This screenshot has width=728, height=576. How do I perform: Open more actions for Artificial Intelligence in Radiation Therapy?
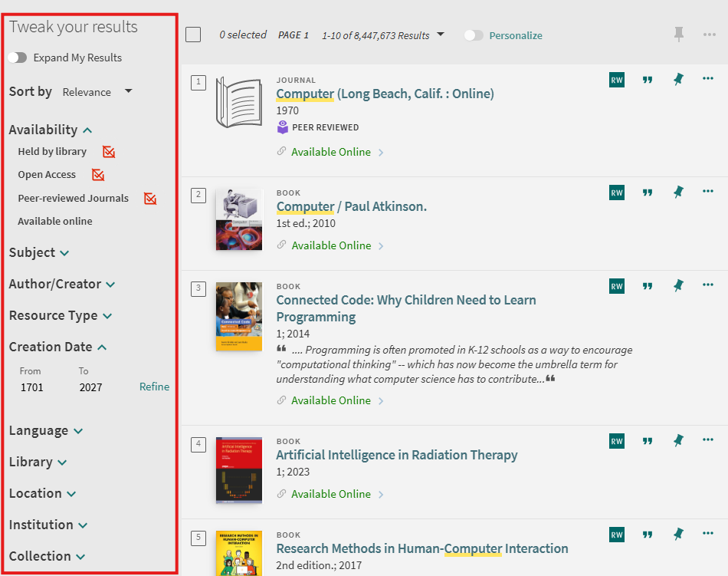point(707,439)
